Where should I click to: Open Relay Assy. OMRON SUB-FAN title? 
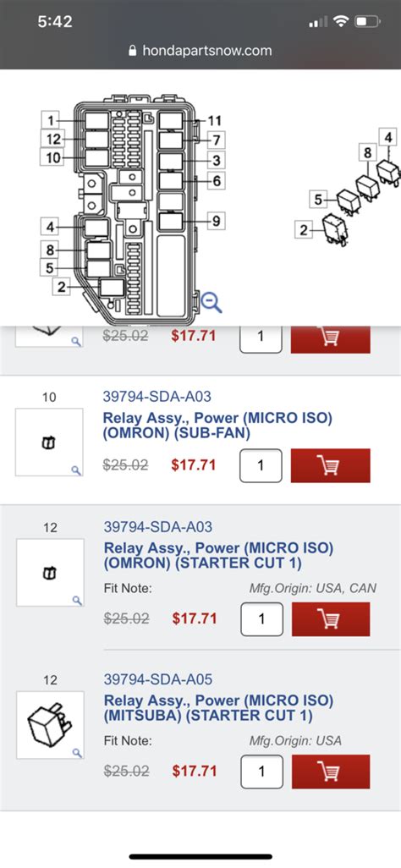point(217,426)
